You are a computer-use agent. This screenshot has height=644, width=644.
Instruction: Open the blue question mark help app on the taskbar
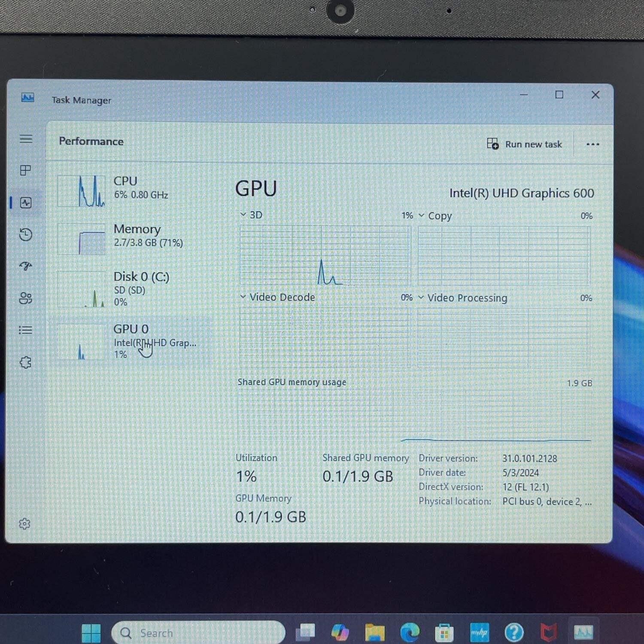(514, 632)
